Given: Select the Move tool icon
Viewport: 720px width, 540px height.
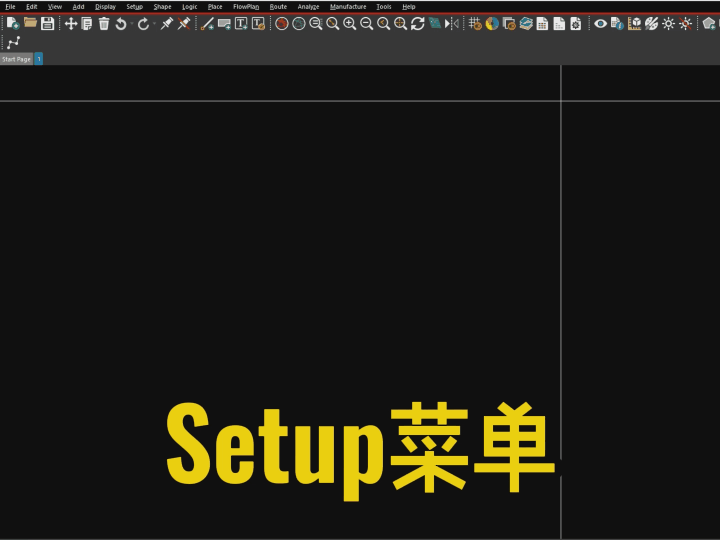Looking at the screenshot, I should [x=71, y=23].
